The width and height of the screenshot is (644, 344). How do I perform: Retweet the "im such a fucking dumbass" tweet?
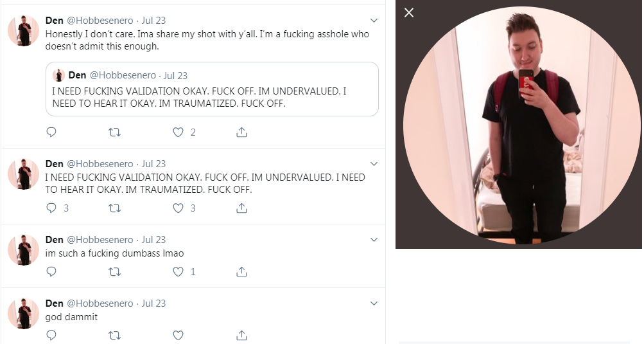pos(114,271)
